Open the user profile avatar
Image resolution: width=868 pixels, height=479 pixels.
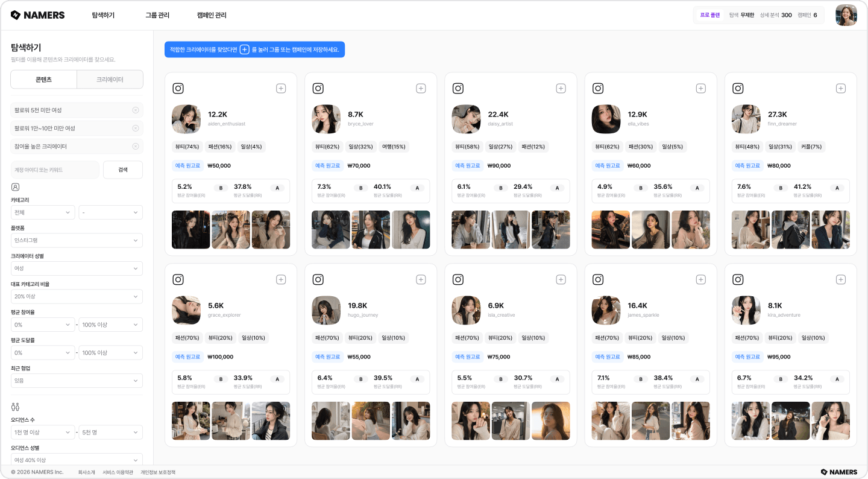[846, 15]
